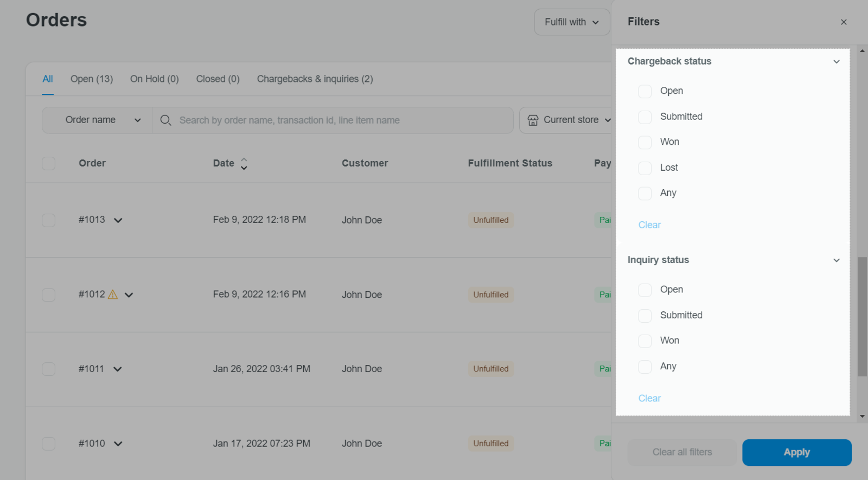This screenshot has height=480, width=868.
Task: Click the Filters panel scrollbar thumb
Action: pos(862,317)
